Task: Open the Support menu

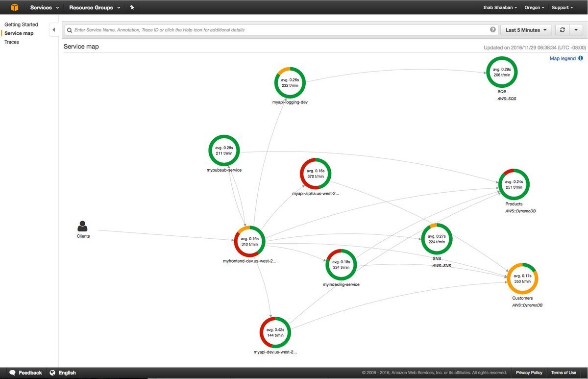Action: 562,7
